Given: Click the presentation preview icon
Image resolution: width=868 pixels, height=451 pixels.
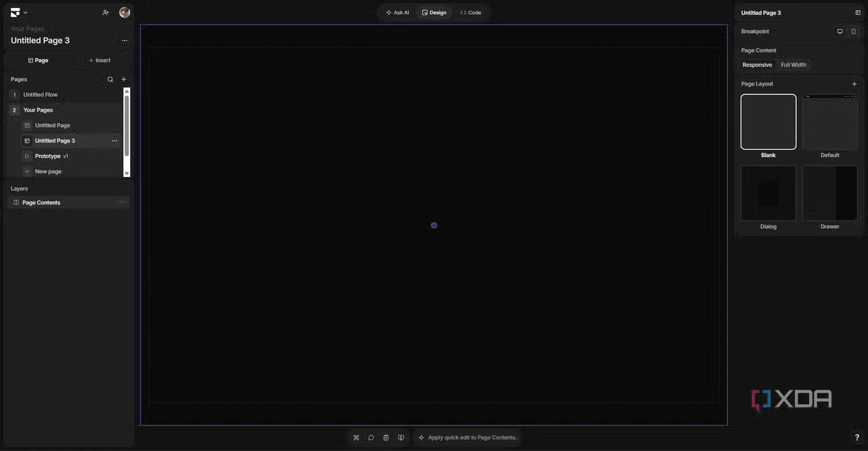Looking at the screenshot, I should (401, 438).
